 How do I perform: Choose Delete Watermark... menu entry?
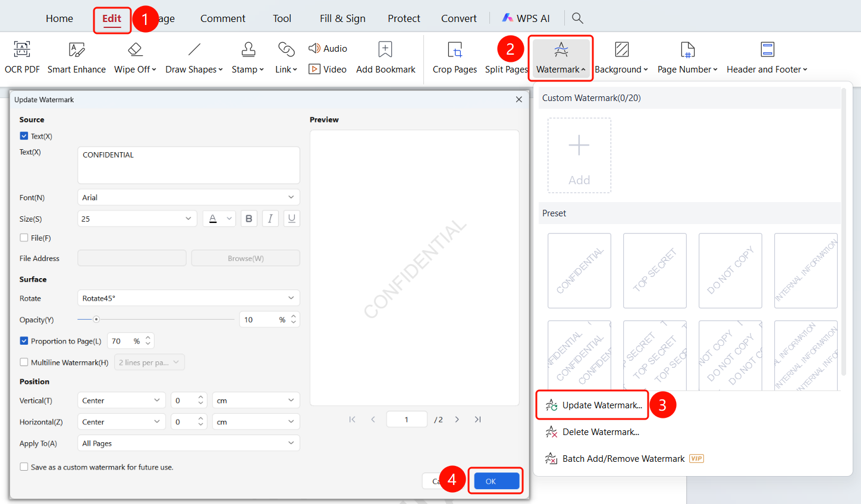tap(592, 432)
